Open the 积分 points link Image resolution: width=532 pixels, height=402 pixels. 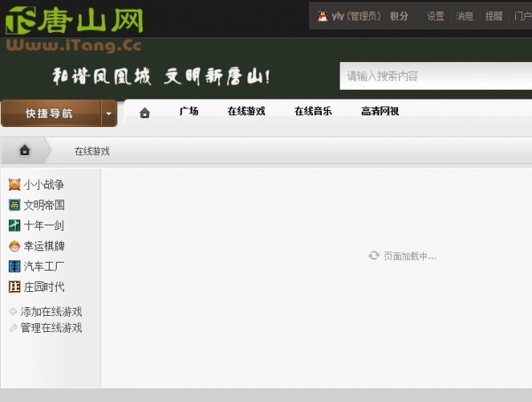point(399,16)
